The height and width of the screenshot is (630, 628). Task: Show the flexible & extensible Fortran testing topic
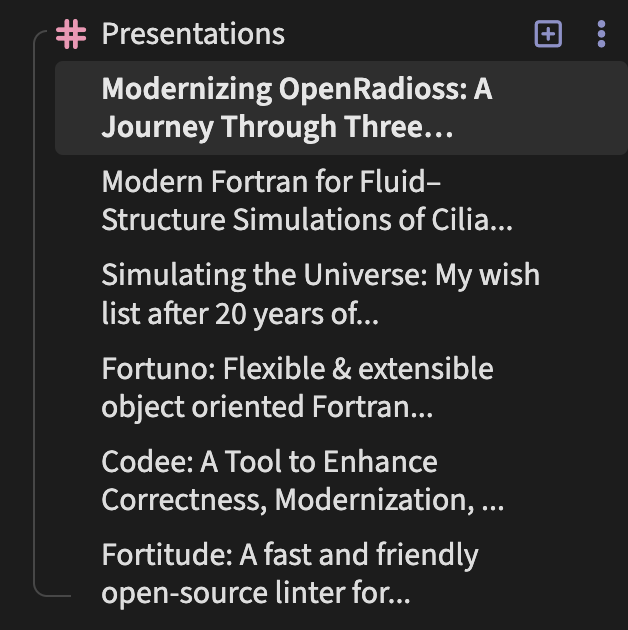pyautogui.click(x=297, y=388)
